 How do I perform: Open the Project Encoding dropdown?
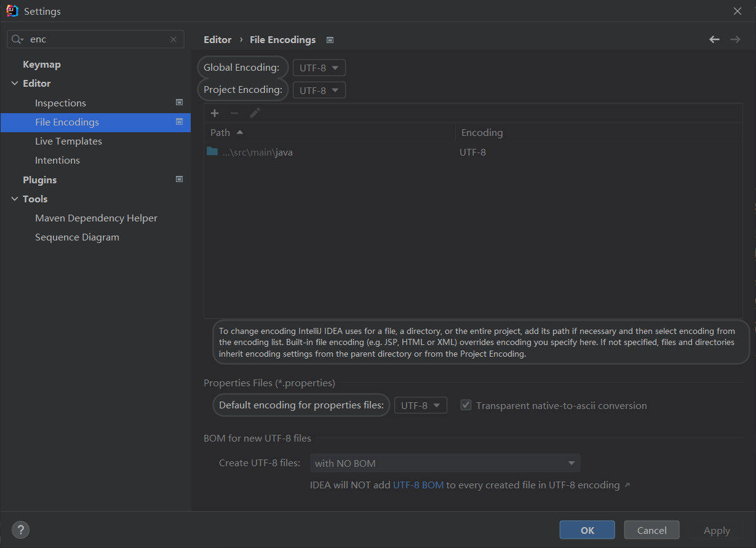coord(319,90)
